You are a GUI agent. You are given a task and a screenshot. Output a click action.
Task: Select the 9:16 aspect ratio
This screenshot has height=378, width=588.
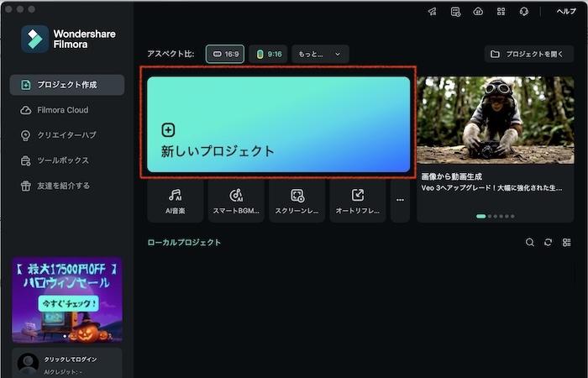point(269,54)
